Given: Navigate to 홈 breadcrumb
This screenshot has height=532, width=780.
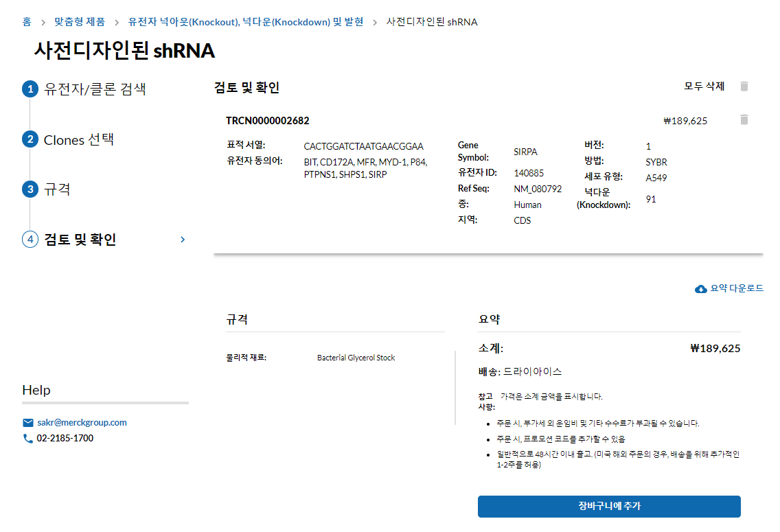Looking at the screenshot, I should click(27, 22).
